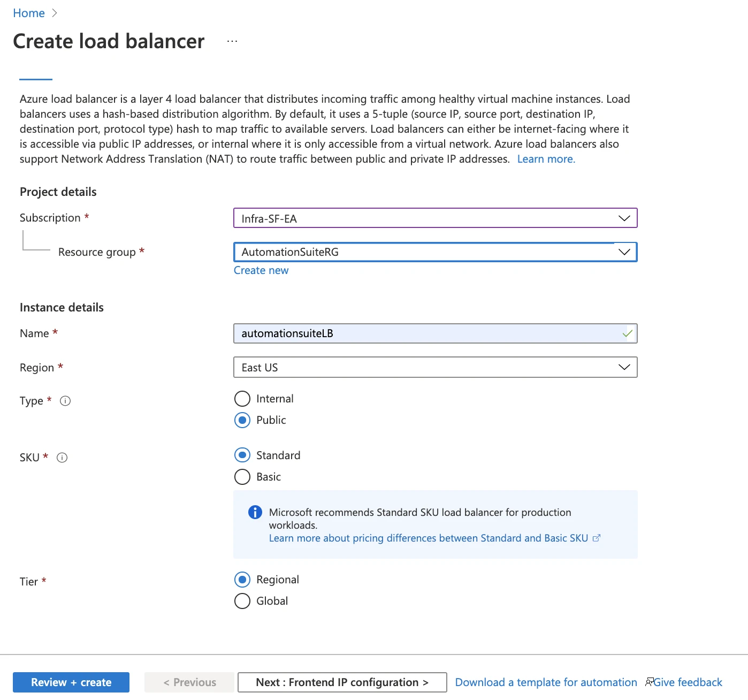Select the Regional tier radio button
Viewport: 748px width, 700px height.
point(242,580)
